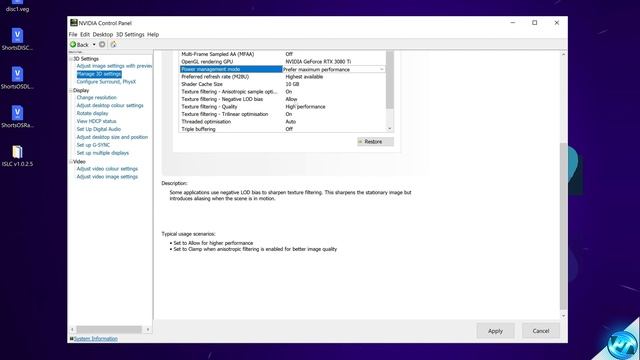
Task: Open the Help menu
Action: click(153, 34)
